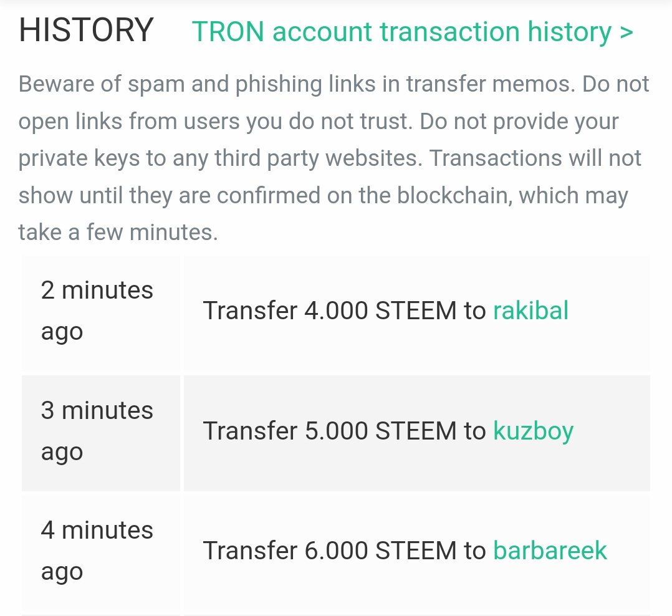672x616 pixels.
Task: Click the '4.000 STEEM' amount
Action: (380, 310)
